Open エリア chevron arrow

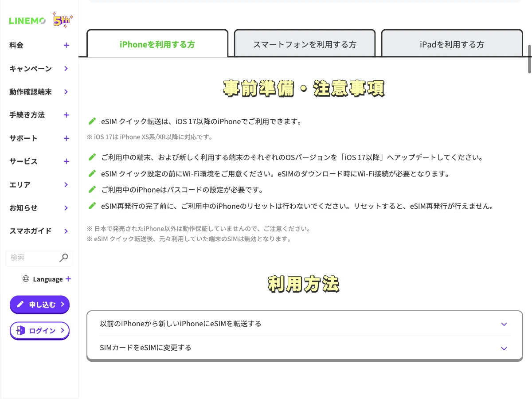66,184
